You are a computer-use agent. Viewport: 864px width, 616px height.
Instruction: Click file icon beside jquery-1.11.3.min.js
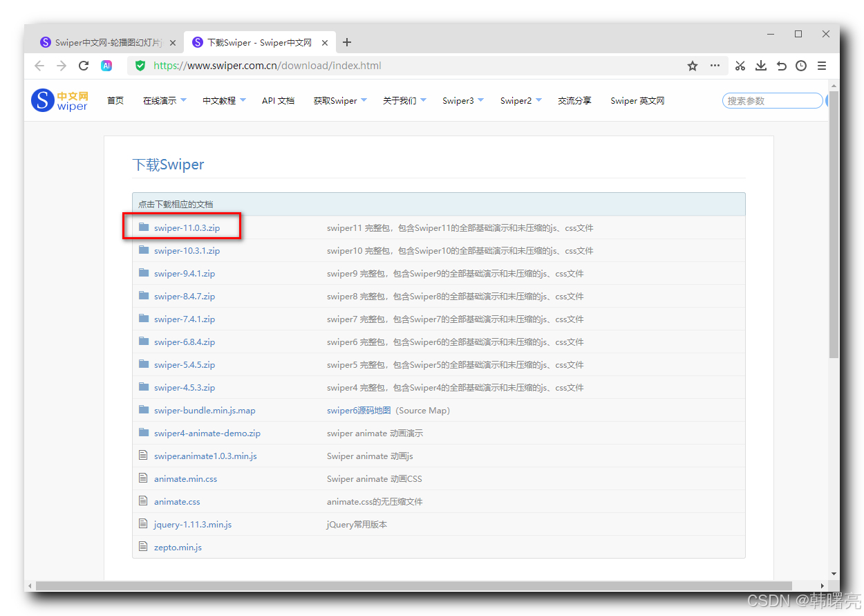[x=144, y=524]
